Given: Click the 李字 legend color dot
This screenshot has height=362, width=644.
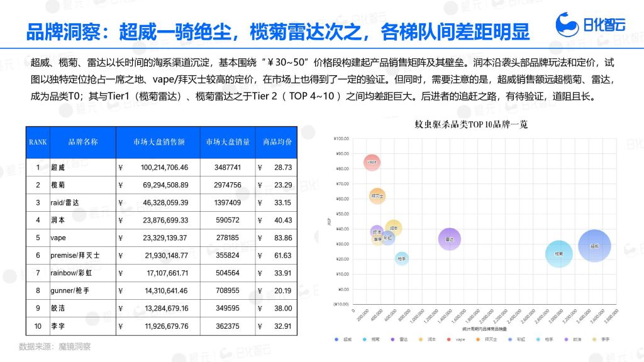Looking at the screenshot, I should click(594, 339).
